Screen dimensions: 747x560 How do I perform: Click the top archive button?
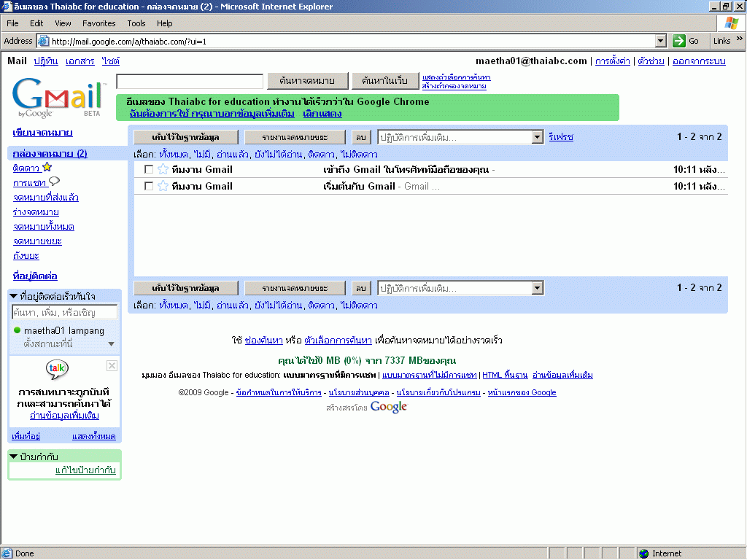tap(185, 137)
